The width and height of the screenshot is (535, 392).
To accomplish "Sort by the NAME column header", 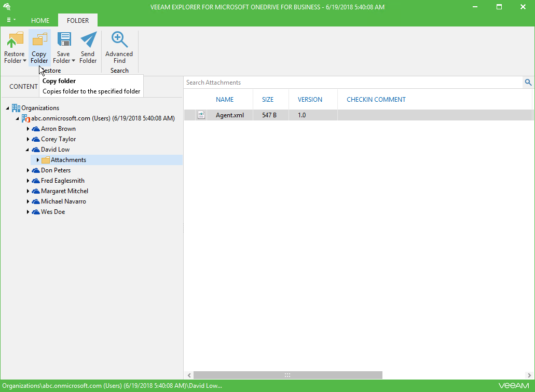I will [x=225, y=100].
